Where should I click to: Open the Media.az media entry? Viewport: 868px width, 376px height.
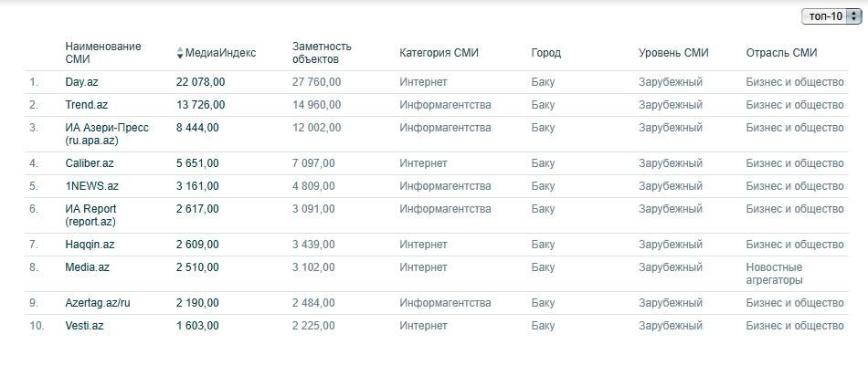87,267
